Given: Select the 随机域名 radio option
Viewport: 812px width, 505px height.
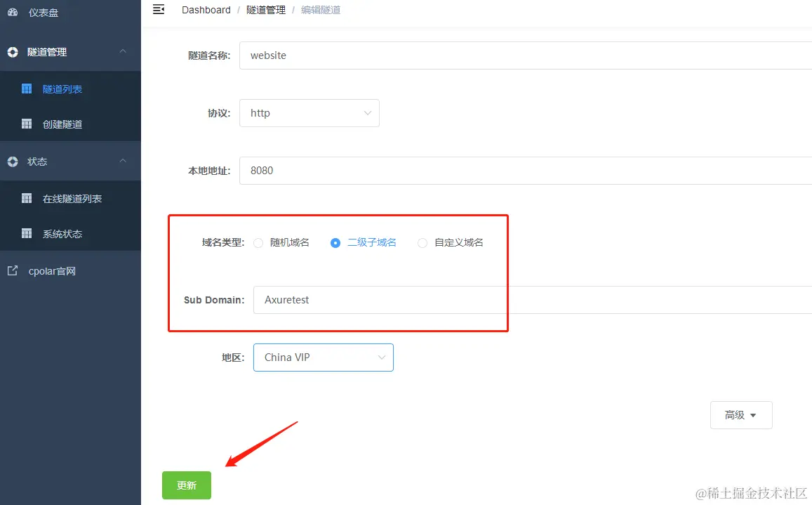Looking at the screenshot, I should click(x=258, y=242).
